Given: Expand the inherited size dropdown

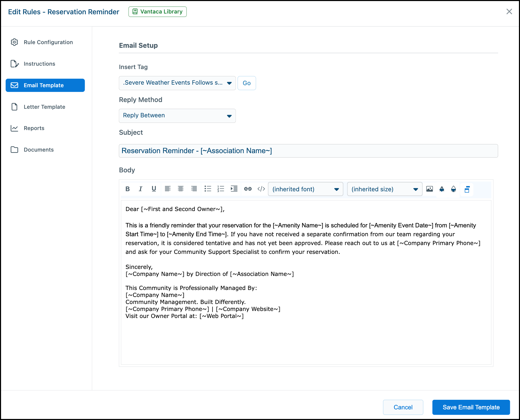Looking at the screenshot, I should 385,189.
